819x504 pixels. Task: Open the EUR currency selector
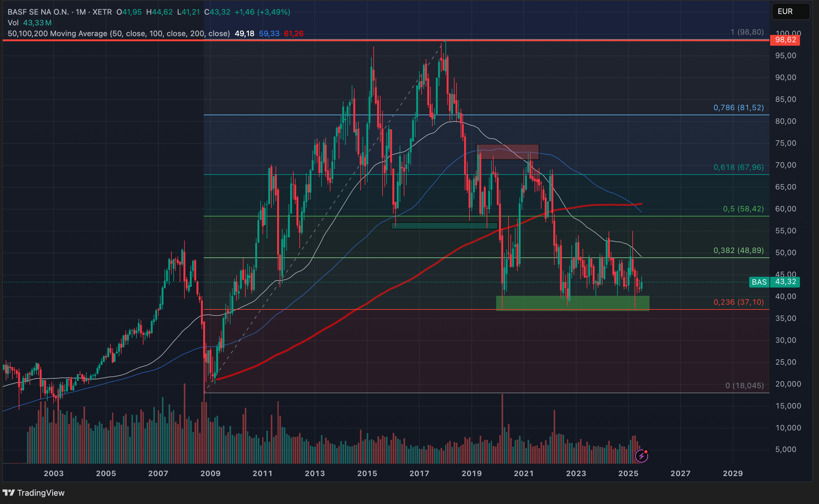(791, 11)
